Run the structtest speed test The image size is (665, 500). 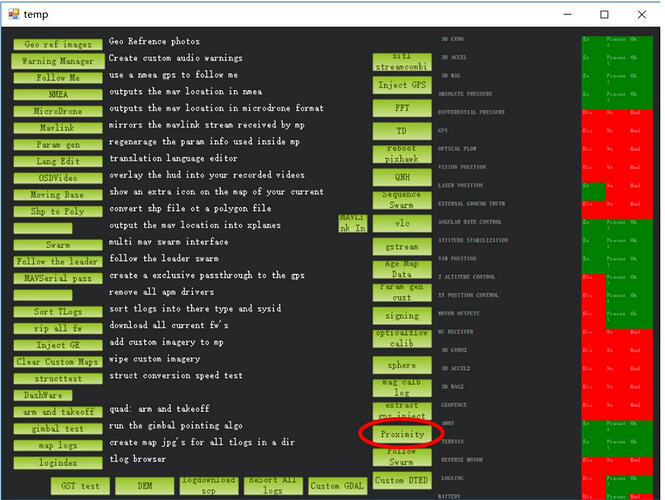pyautogui.click(x=58, y=378)
